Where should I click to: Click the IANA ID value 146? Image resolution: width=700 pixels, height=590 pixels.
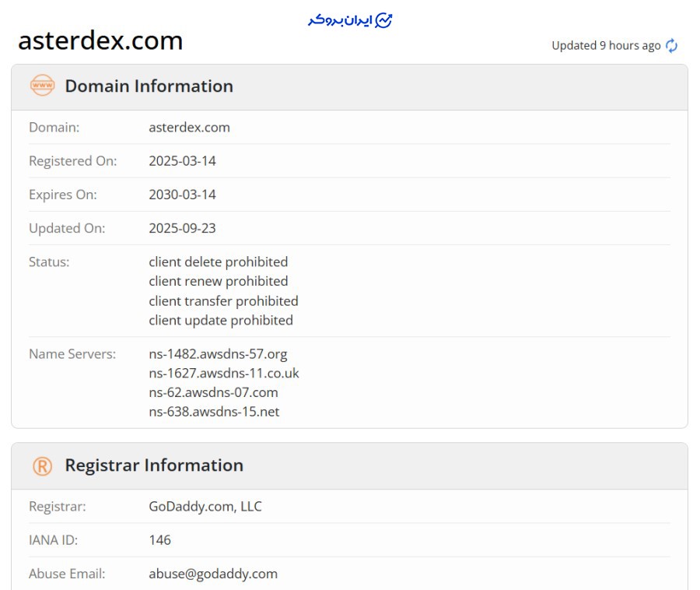pyautogui.click(x=159, y=540)
